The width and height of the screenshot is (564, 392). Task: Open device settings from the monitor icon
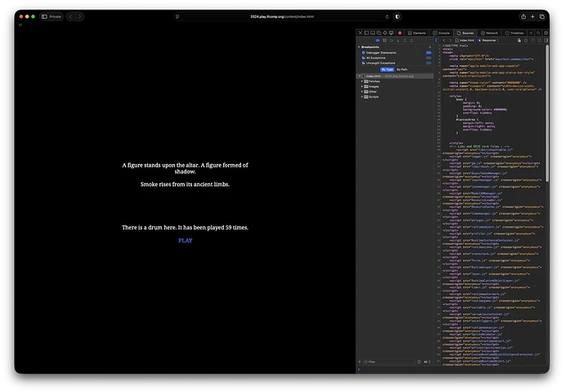391,33
